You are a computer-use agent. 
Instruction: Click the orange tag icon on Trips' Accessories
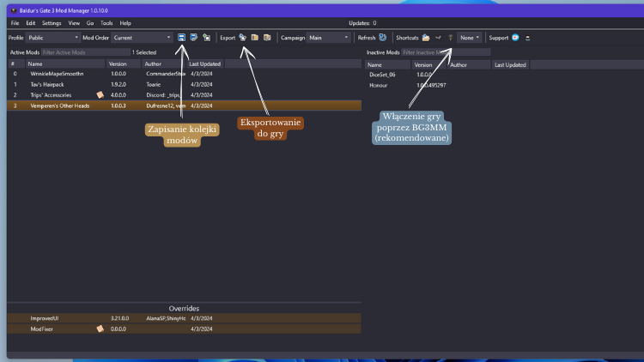(x=100, y=95)
